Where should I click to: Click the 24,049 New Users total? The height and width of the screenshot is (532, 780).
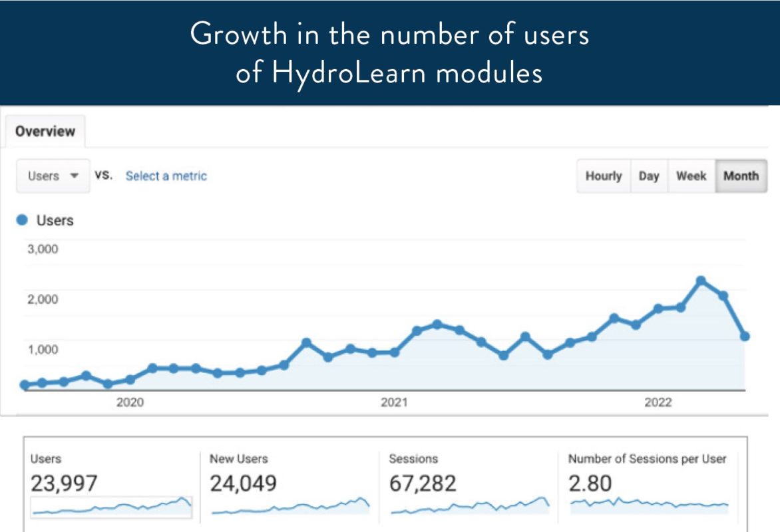click(x=243, y=483)
